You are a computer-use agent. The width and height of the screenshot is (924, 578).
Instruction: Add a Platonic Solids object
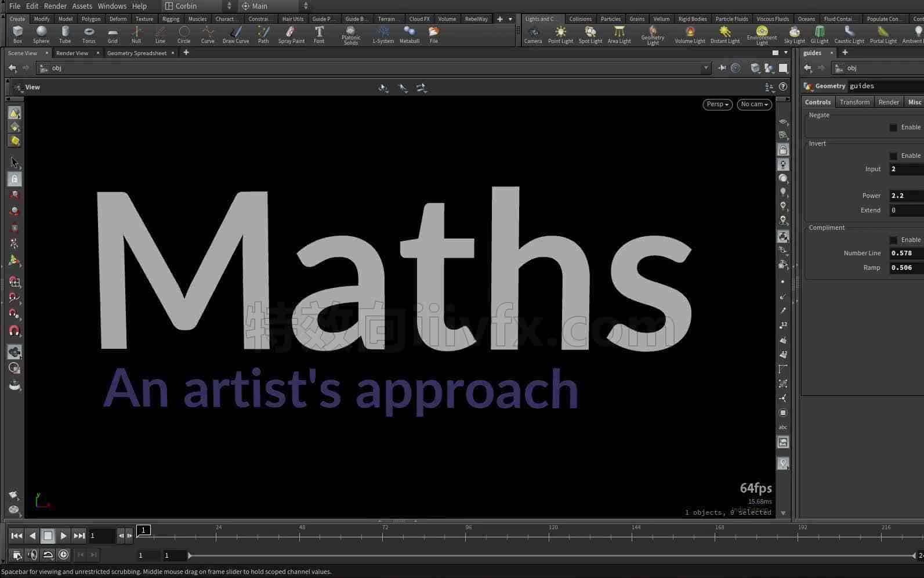coord(351,35)
